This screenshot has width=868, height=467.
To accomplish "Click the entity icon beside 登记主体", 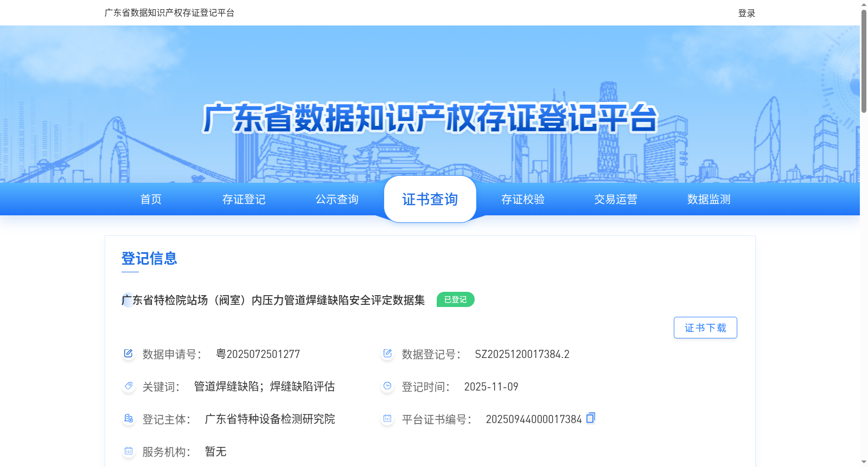I will 128,419.
